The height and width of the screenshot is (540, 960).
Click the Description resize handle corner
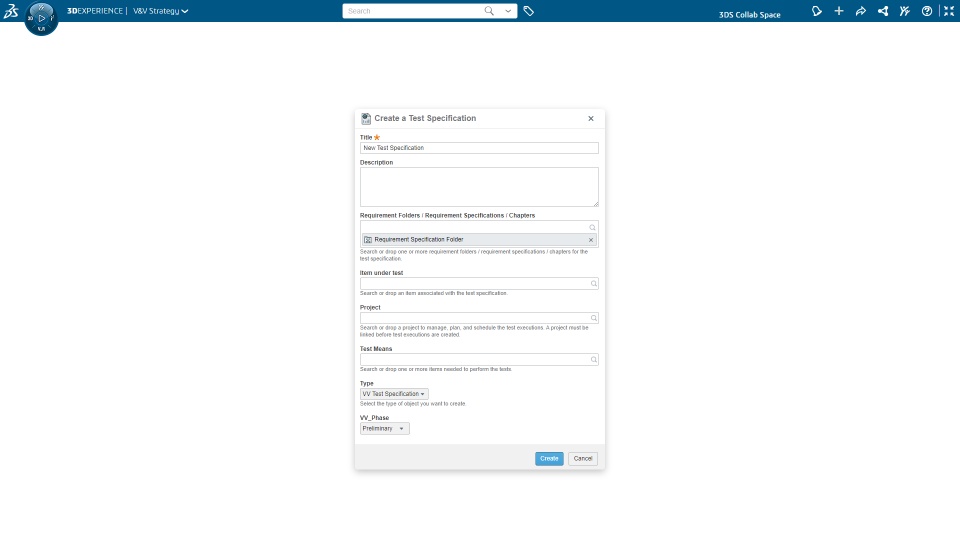pos(596,204)
